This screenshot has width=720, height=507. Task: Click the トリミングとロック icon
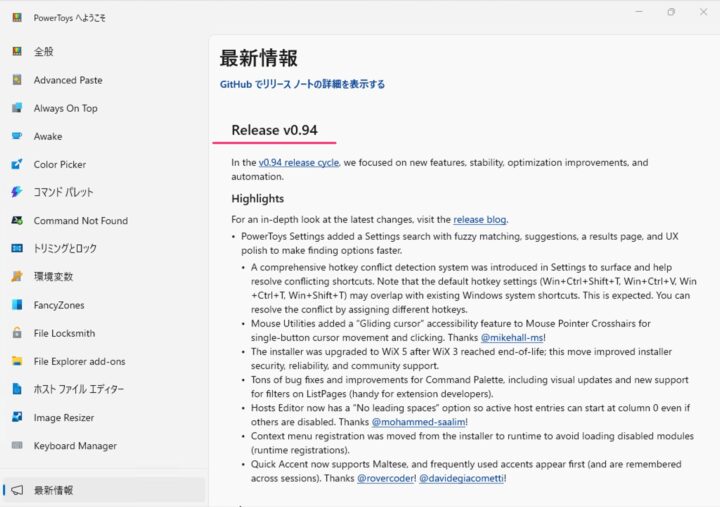[x=17, y=248]
